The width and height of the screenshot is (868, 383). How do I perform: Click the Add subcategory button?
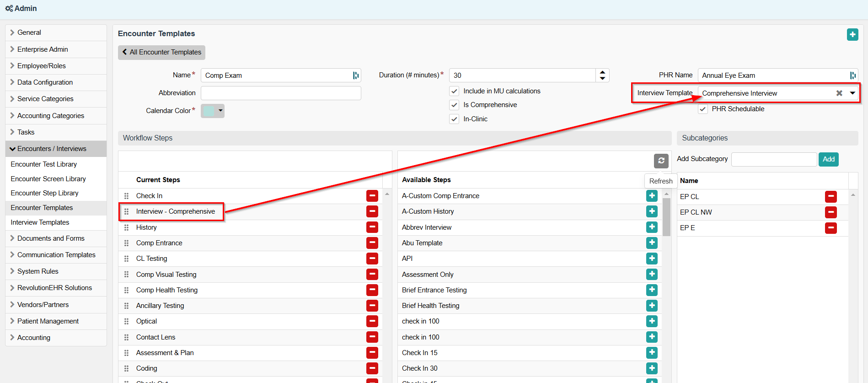point(828,159)
